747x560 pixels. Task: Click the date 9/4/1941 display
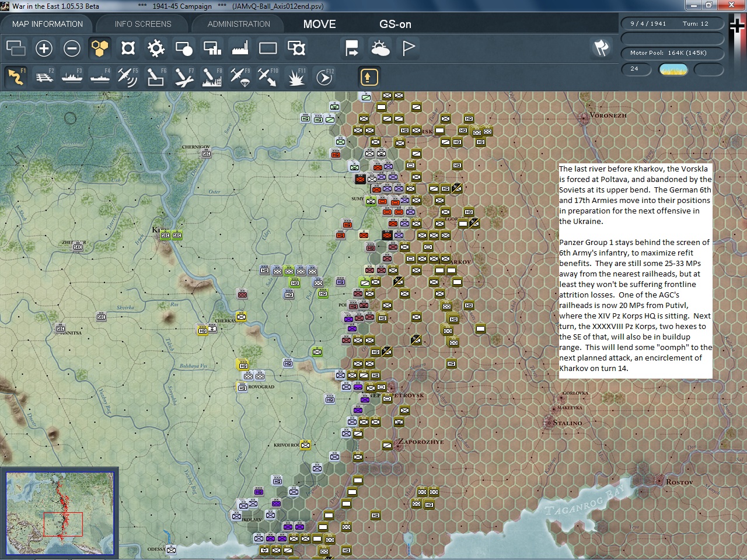click(x=648, y=24)
